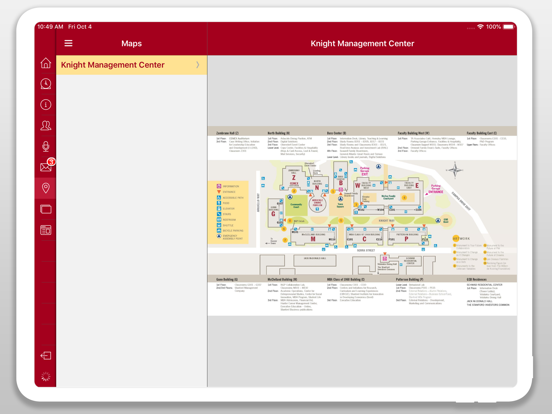This screenshot has width=552, height=414.
Task: Open the attendees people icon in sidebar
Action: (x=46, y=125)
